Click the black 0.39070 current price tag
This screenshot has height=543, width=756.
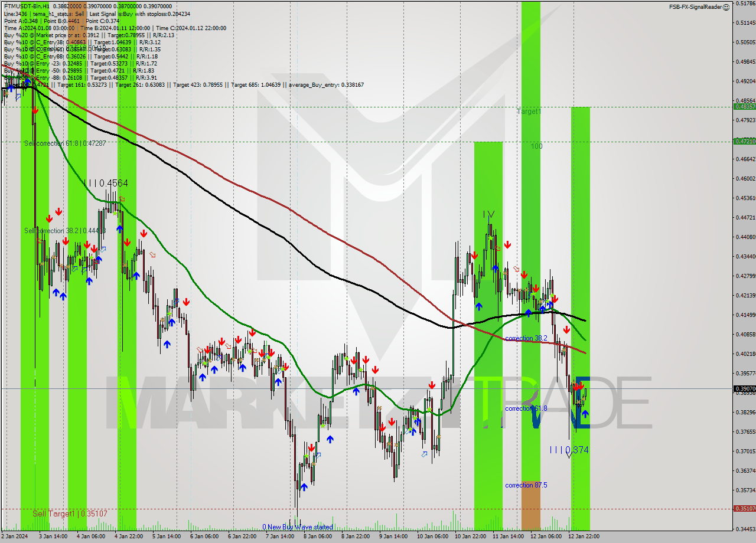744,389
